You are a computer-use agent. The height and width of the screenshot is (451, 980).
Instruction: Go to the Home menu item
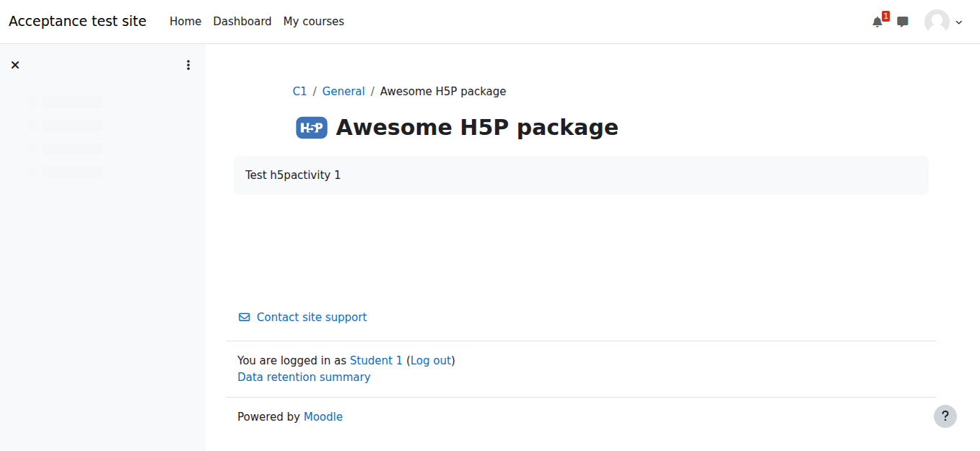click(185, 22)
